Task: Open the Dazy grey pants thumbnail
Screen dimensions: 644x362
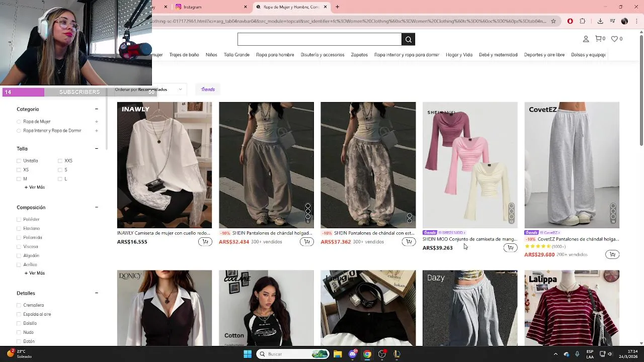Action: (470, 308)
